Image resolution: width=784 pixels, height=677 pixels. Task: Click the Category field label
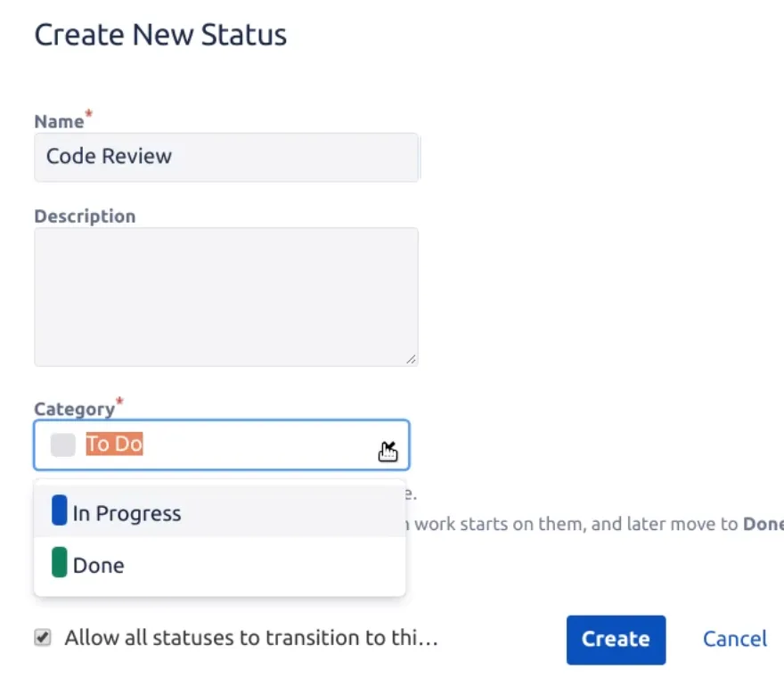pyautogui.click(x=75, y=409)
